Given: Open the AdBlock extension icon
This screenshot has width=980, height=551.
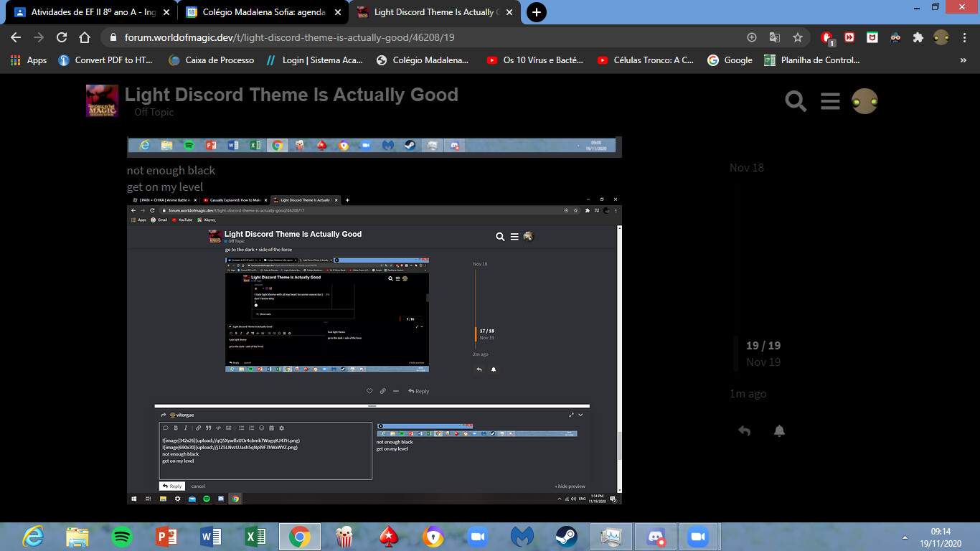Looking at the screenshot, I should (x=827, y=37).
